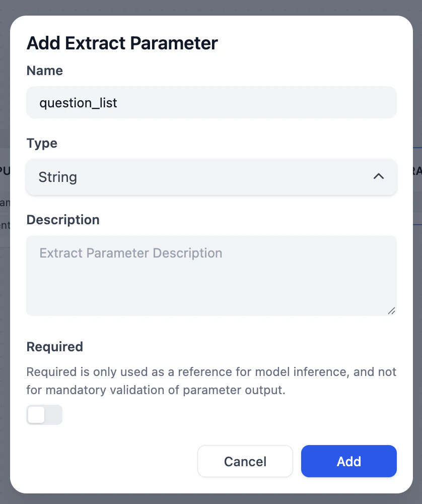Select the String value in Type selector
Image resolution: width=422 pixels, height=504 pixels.
(58, 177)
